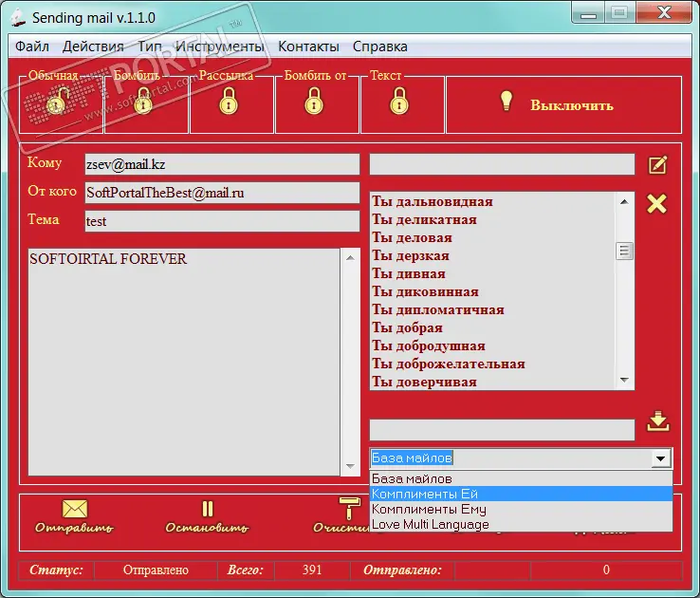The image size is (700, 598).
Task: Select 'Ты добрая' in compliments list
Action: pos(407,327)
